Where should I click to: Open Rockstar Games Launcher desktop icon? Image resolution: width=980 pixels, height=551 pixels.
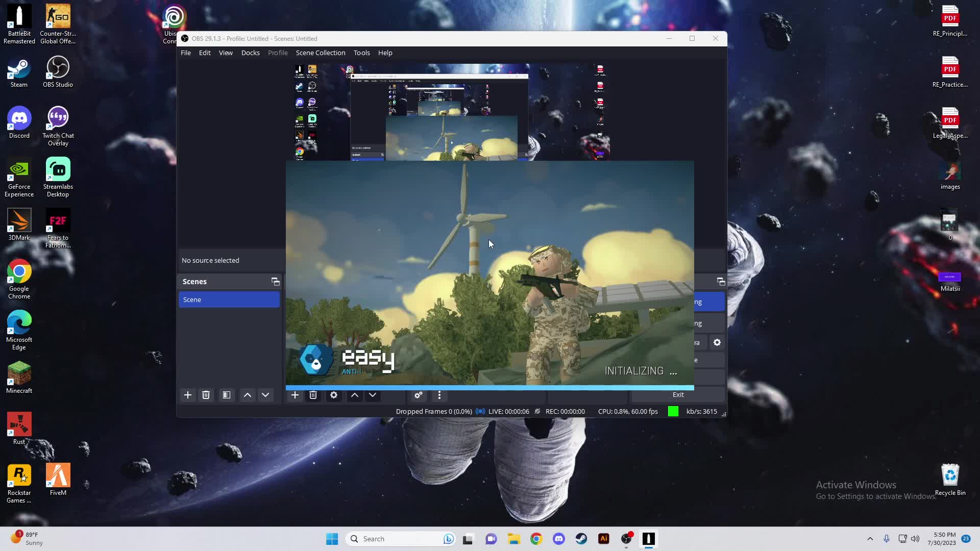click(x=19, y=484)
